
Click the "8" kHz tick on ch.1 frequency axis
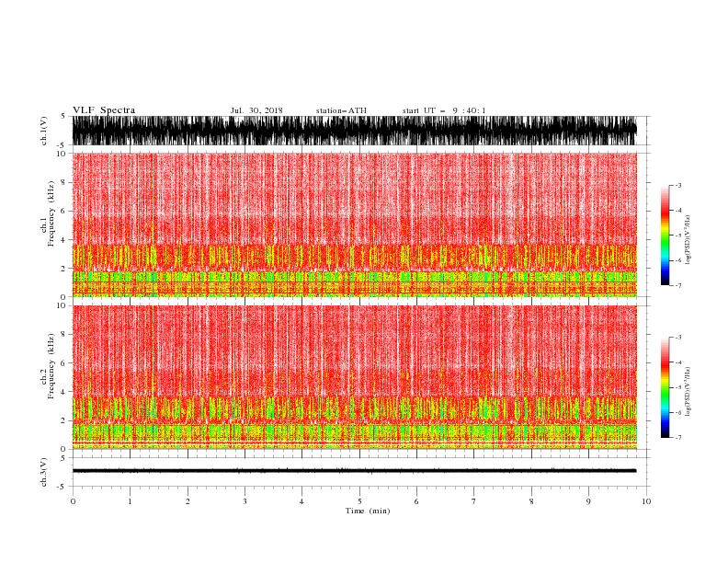63,182
